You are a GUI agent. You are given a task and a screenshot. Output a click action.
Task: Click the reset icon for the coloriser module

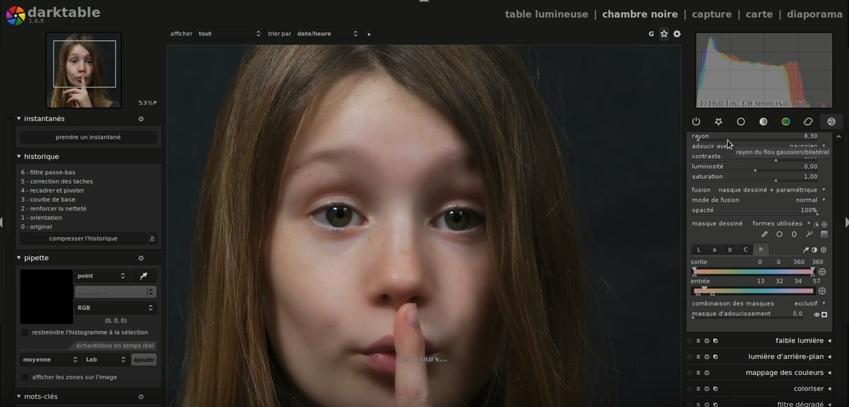707,389
